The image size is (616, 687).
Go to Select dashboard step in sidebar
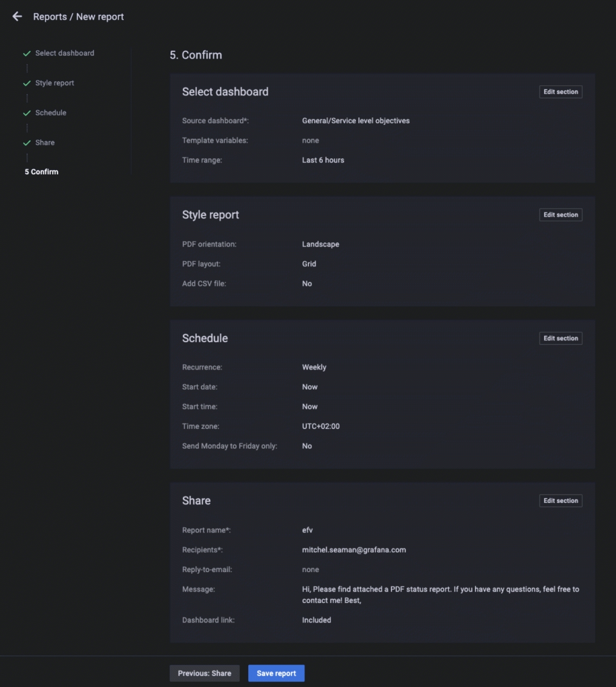(65, 53)
